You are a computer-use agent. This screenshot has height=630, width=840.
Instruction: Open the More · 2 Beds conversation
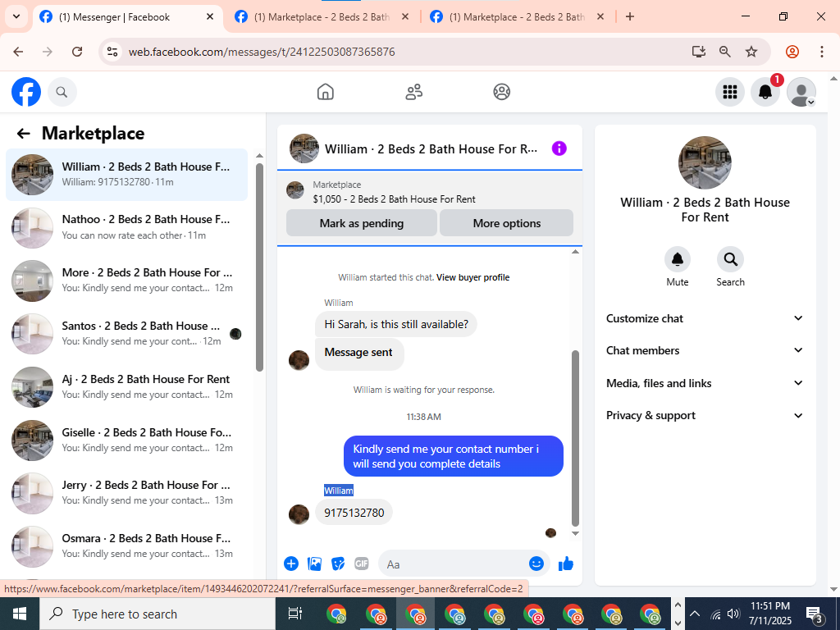127,281
